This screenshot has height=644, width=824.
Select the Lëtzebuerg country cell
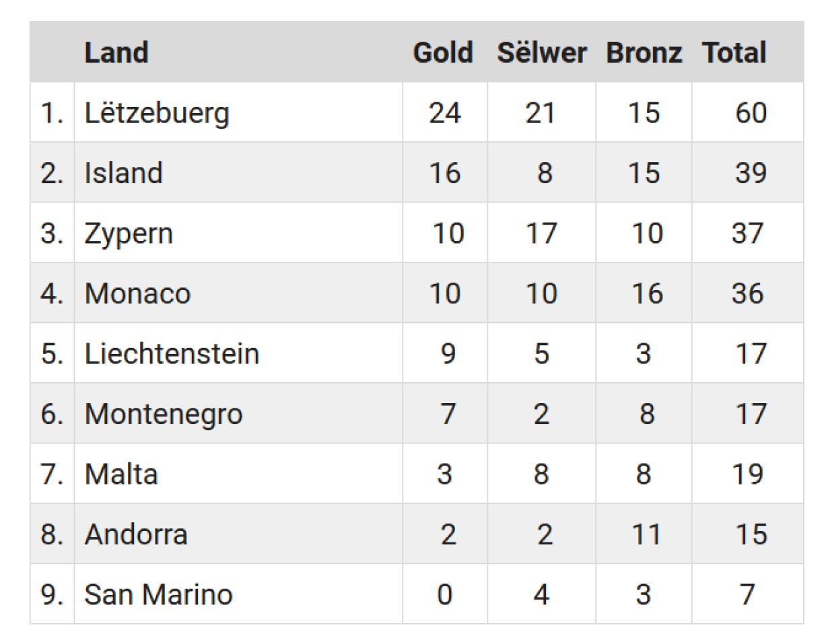[x=157, y=113]
